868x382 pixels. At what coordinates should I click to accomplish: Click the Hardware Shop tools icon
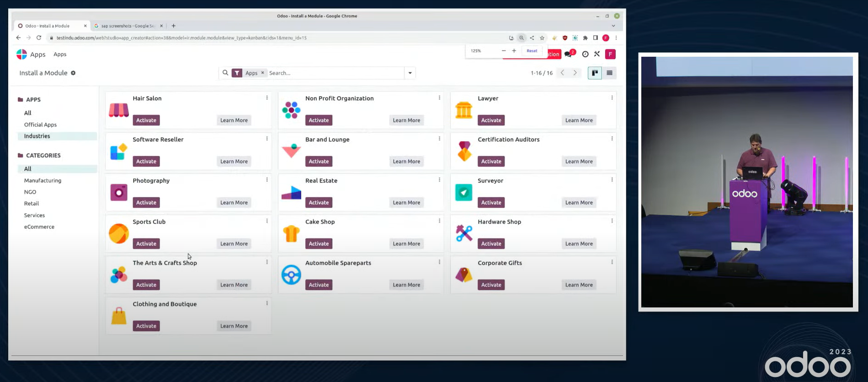coord(464,234)
